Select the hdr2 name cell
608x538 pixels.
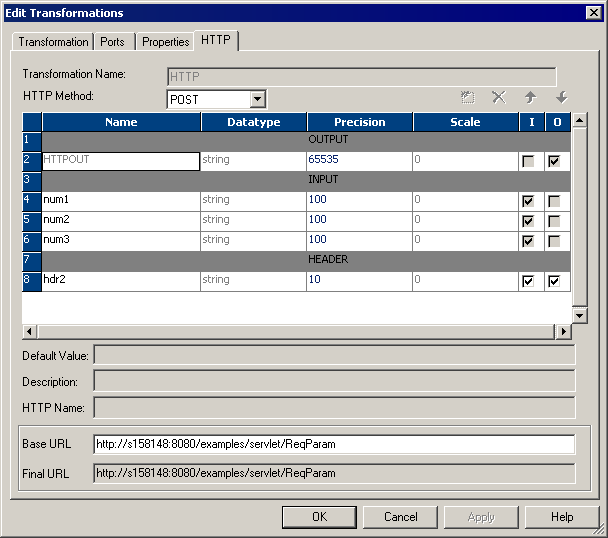(120, 281)
